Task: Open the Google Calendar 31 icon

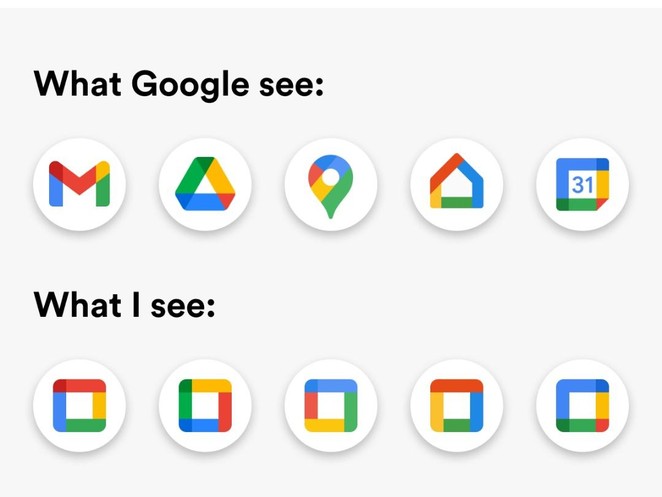Action: coord(583,184)
